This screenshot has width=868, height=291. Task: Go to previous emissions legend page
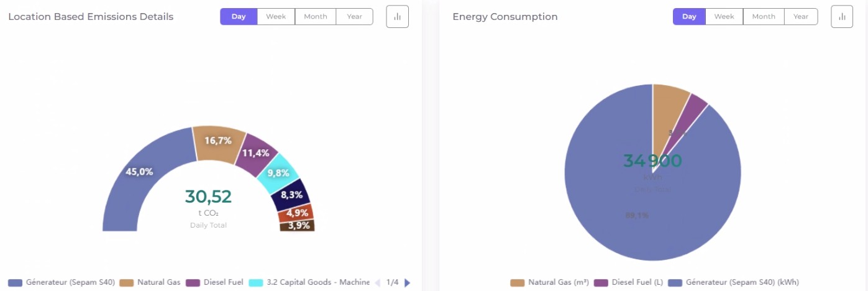coord(377,283)
